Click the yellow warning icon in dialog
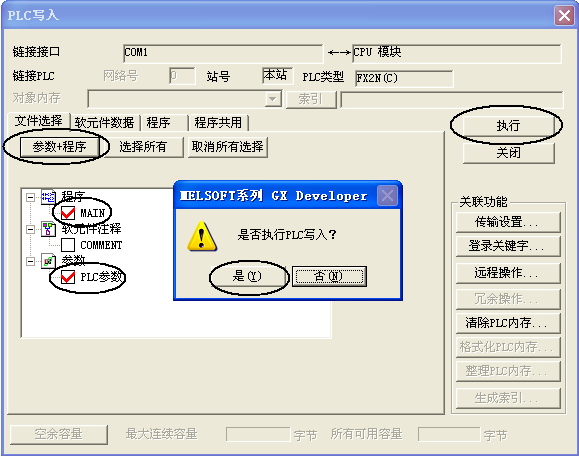579x456 pixels. [202, 236]
